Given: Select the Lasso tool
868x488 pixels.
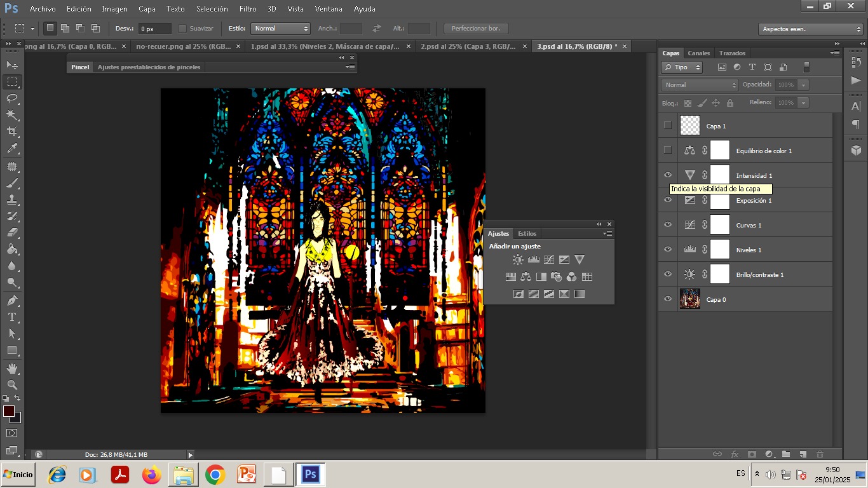Looking at the screenshot, I should [x=12, y=98].
